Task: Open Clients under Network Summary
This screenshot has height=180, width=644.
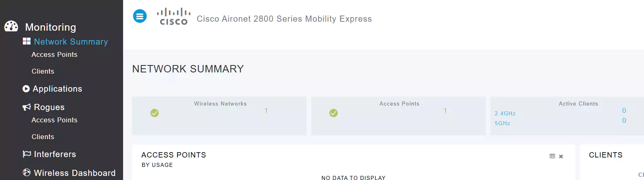Action: pos(43,71)
